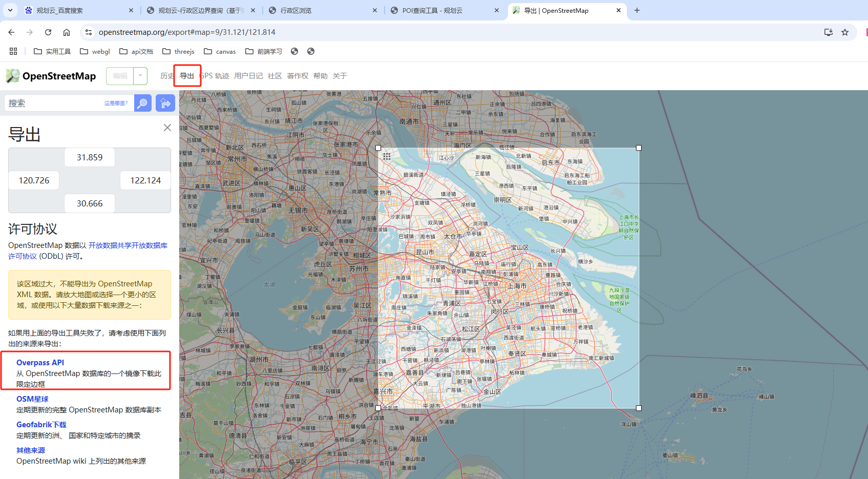
Task: Click the top-right selection box handle
Action: coord(639,148)
